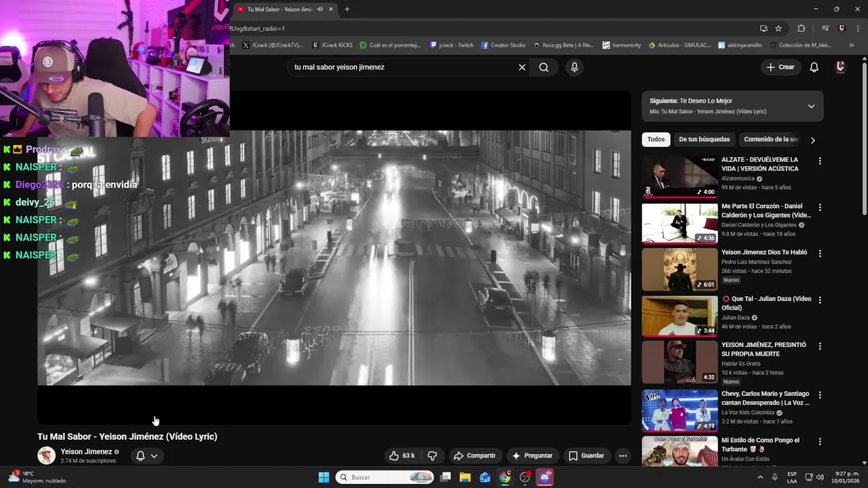Click the Crear button
This screenshot has height=488, width=868.
(780, 67)
